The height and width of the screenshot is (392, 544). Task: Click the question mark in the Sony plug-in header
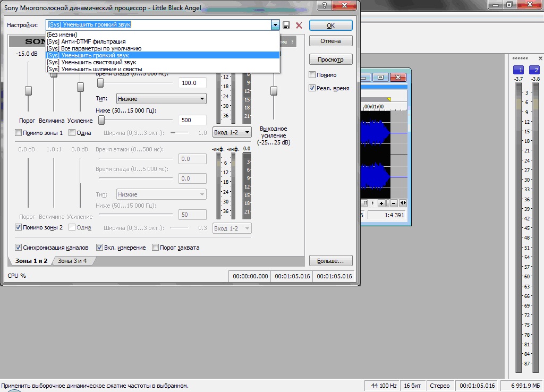tap(292, 41)
